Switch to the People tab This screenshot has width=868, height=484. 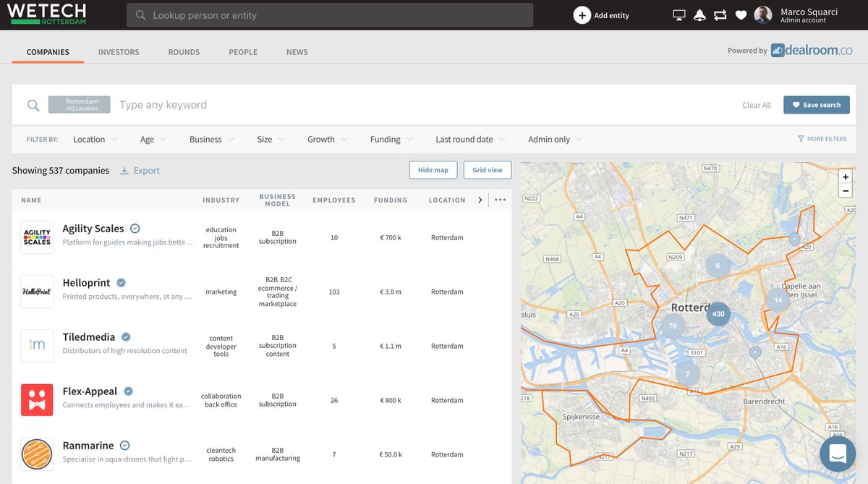[243, 52]
